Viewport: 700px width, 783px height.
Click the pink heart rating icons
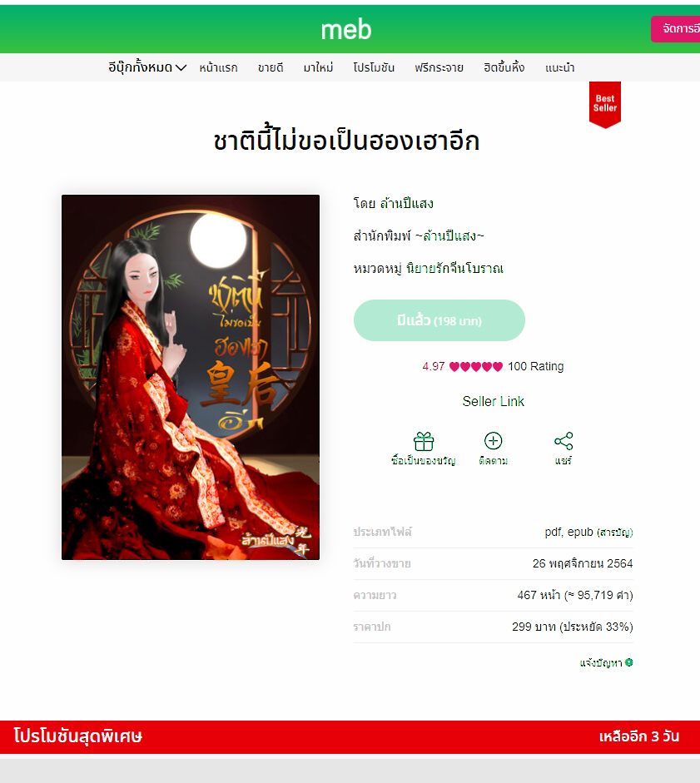tap(476, 366)
